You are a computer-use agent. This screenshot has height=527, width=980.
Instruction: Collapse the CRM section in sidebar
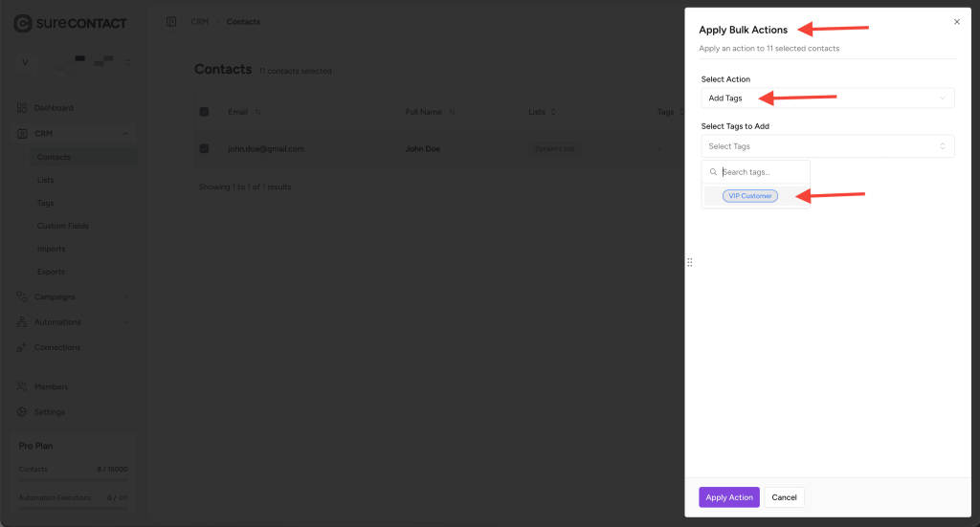[126, 134]
